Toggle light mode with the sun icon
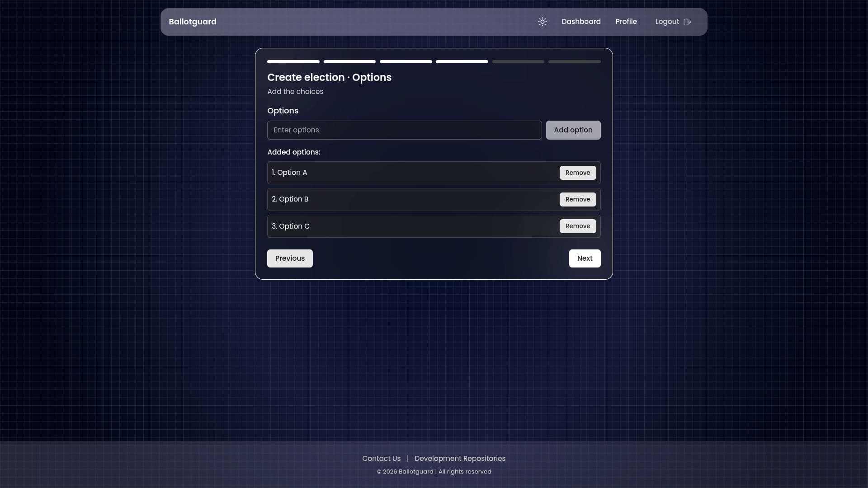 point(542,22)
